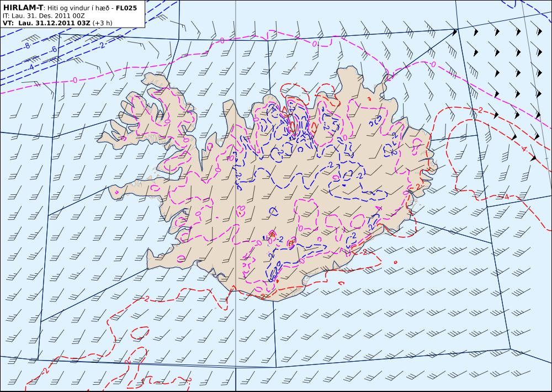
Task: Click the "(+3 h)" forecast offset text
Action: tap(103, 23)
